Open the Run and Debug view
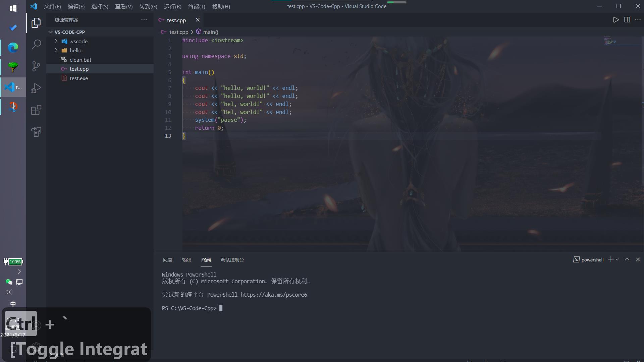Viewport: 644px width, 362px height. pyautogui.click(x=36, y=88)
